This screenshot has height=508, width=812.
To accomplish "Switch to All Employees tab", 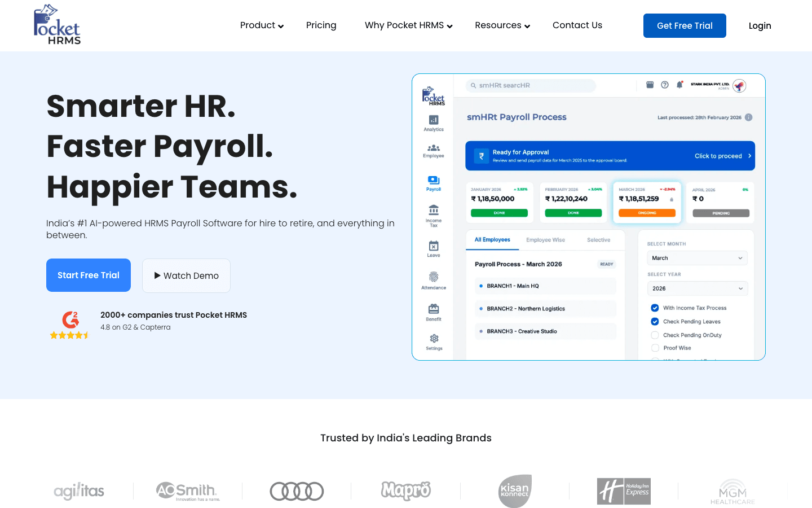I will (x=492, y=240).
